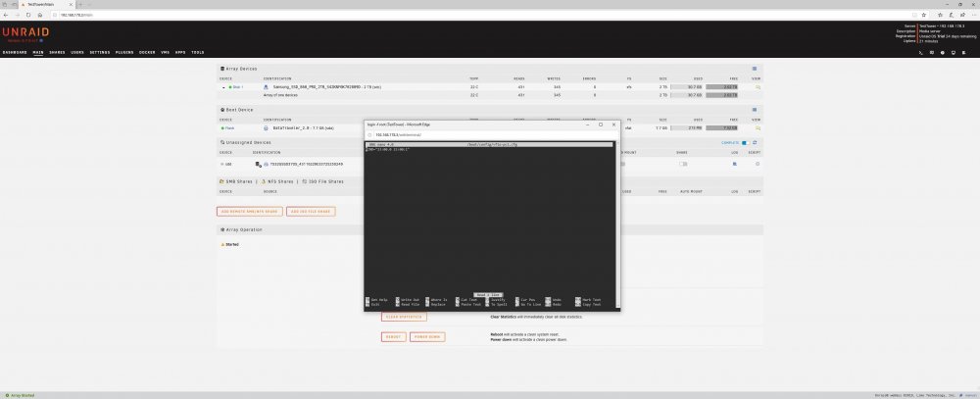Click the Flash device used space bar

(687, 127)
